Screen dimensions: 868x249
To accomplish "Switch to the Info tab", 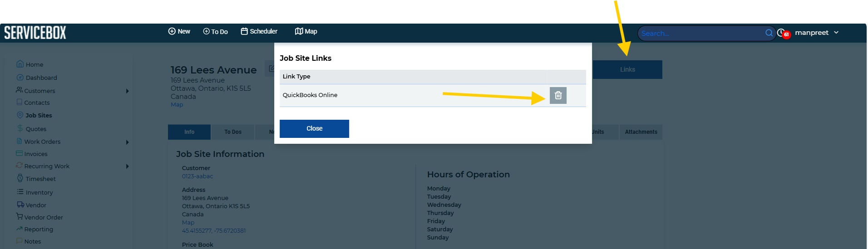I will [x=189, y=132].
